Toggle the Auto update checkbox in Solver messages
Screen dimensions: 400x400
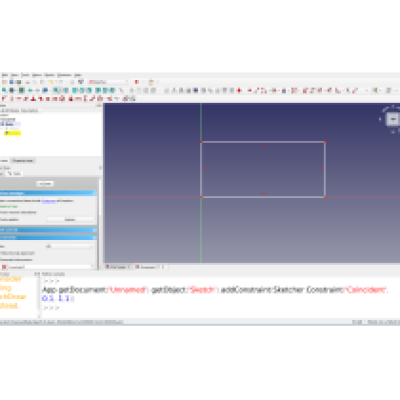pos(9,219)
